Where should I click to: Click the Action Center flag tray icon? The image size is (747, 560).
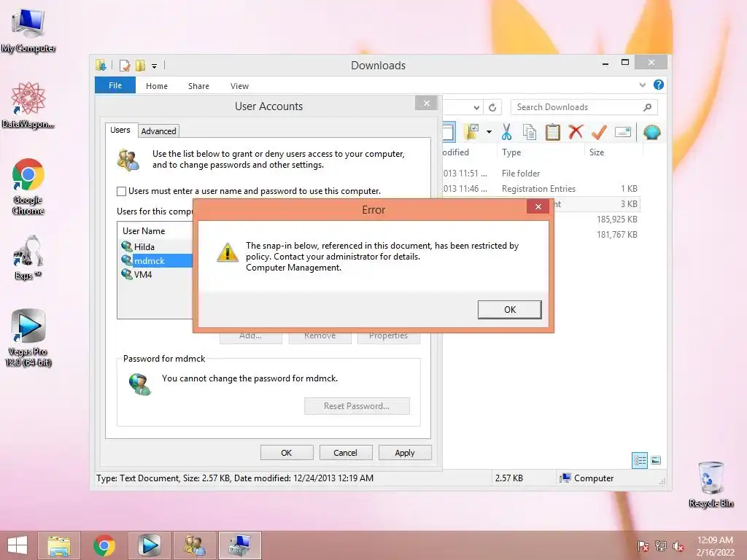(x=643, y=545)
